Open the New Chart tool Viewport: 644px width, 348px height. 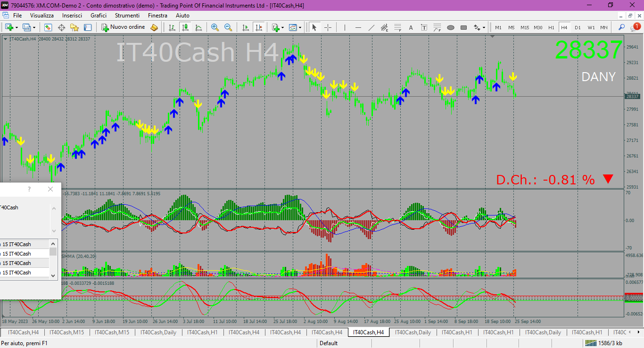8,27
